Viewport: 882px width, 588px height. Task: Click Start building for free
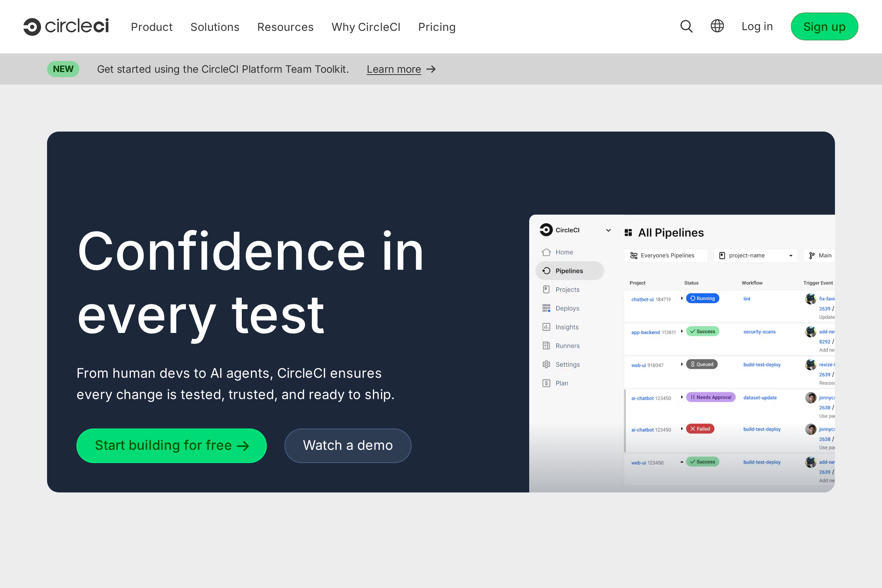(171, 445)
